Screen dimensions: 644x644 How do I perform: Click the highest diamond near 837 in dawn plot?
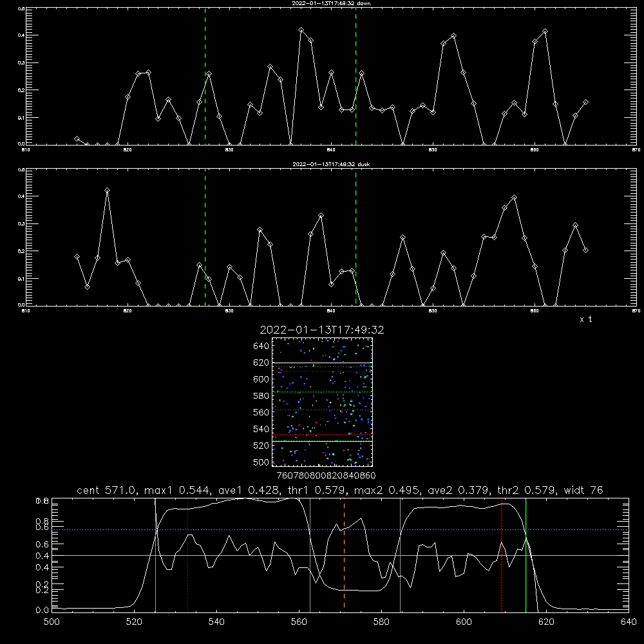pyautogui.click(x=301, y=30)
